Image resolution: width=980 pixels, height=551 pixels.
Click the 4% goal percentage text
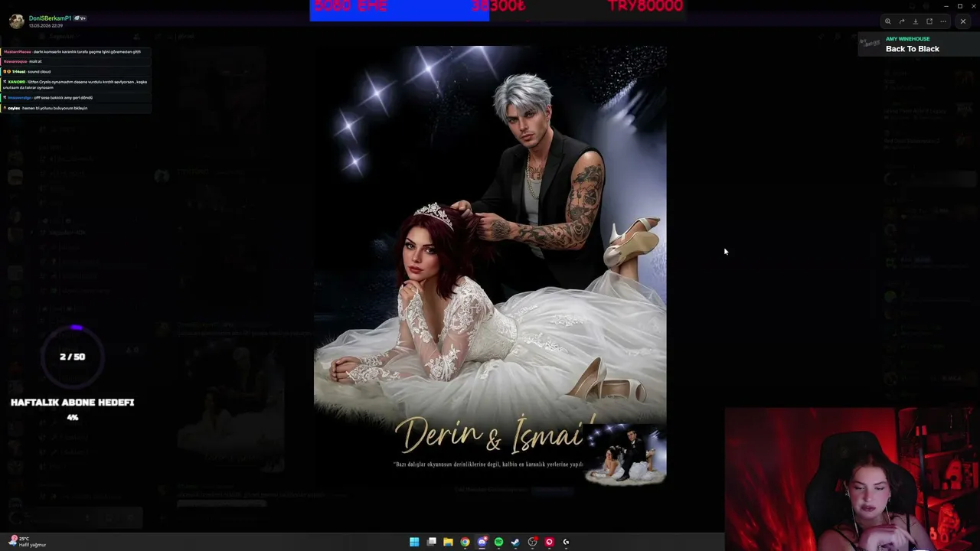coord(73,418)
